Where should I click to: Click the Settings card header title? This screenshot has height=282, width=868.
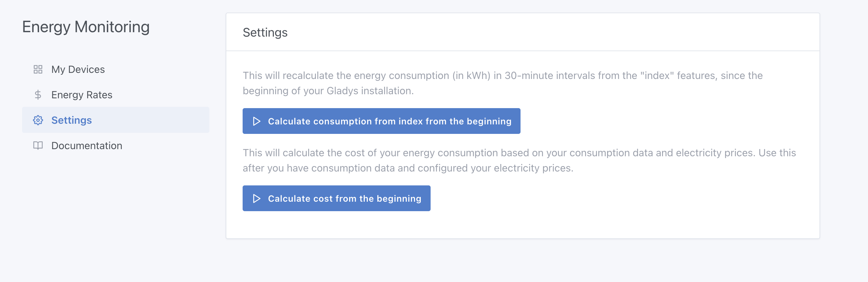click(265, 33)
